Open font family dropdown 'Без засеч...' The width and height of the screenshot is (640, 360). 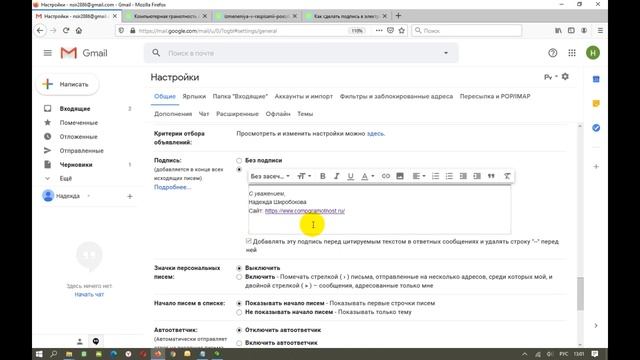(270, 176)
